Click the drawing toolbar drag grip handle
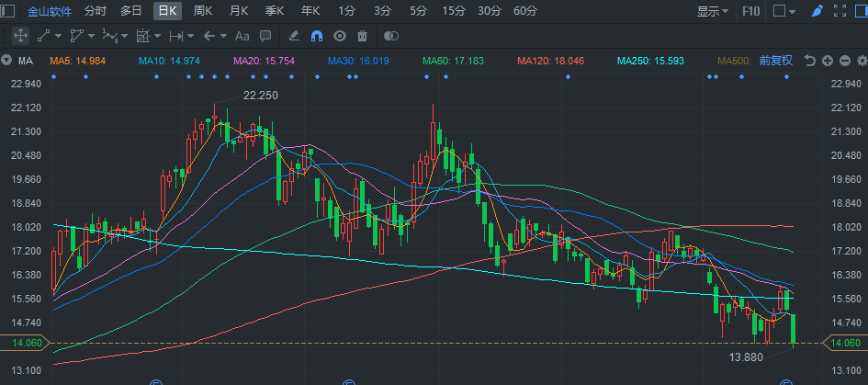The image size is (868, 385). [x=5, y=36]
